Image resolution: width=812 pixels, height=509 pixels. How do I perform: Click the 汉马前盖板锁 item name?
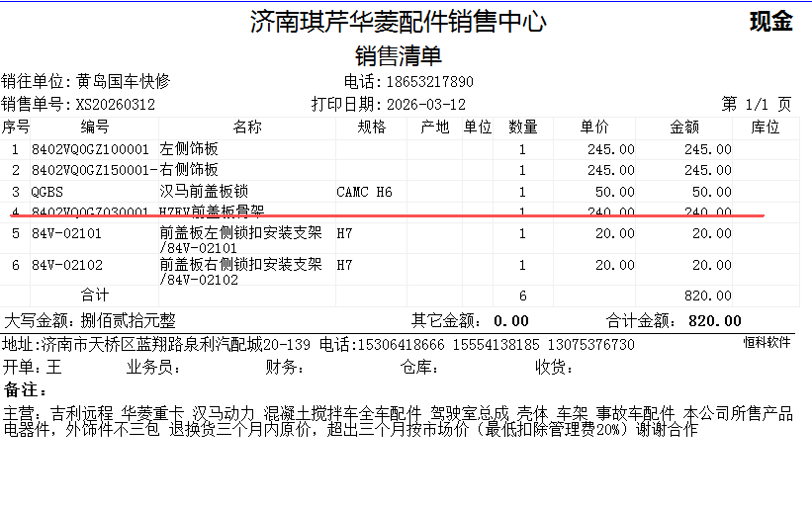204,191
